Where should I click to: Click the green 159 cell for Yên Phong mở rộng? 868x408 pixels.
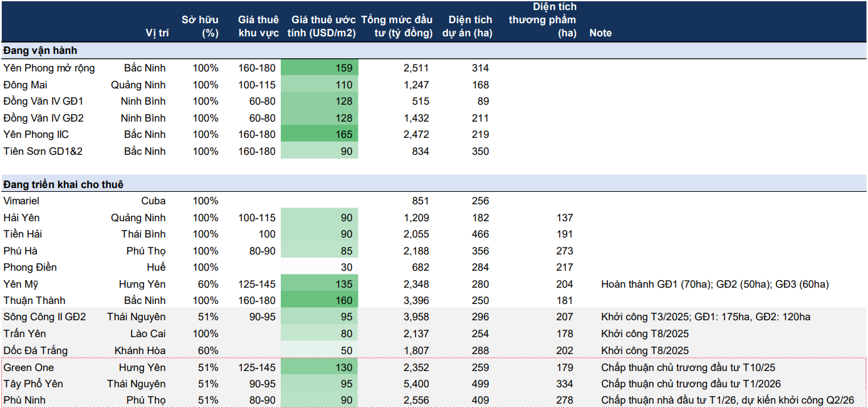click(x=320, y=68)
